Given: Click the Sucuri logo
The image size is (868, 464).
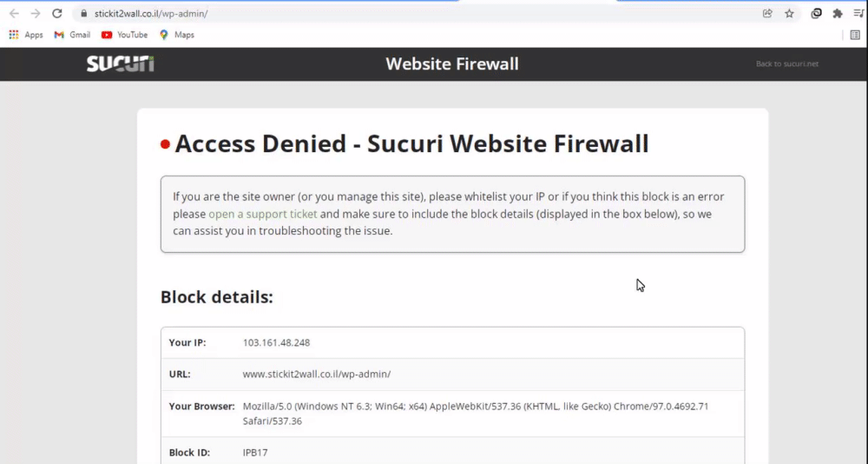Looking at the screenshot, I should point(120,63).
